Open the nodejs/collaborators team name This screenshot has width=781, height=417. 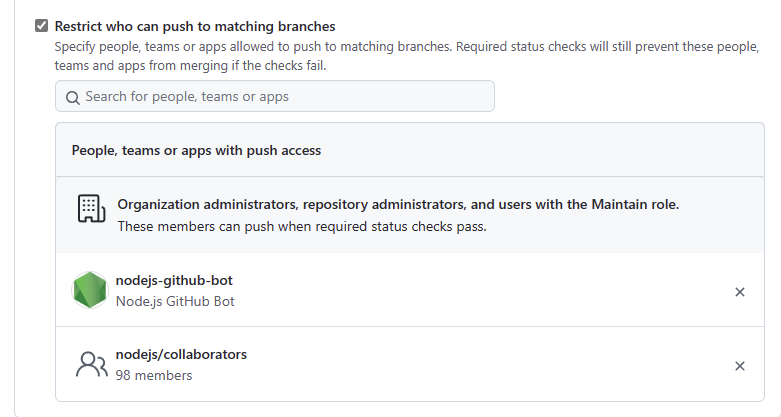(181, 355)
